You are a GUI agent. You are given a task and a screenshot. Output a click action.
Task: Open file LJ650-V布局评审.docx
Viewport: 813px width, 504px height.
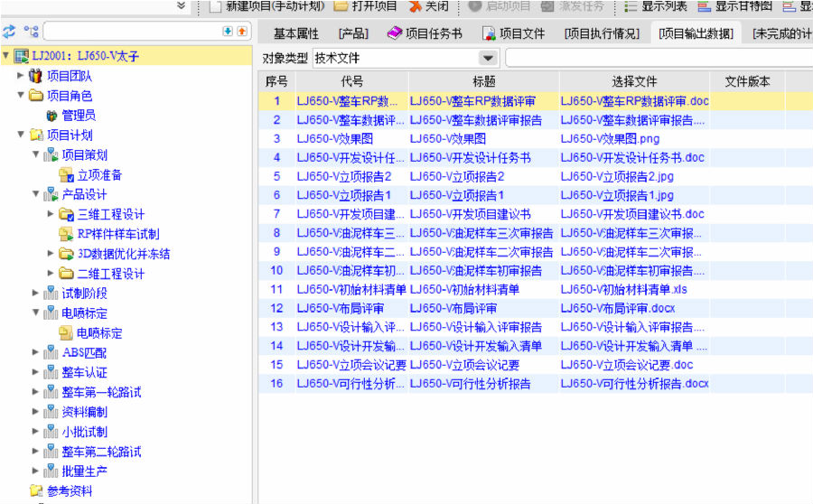618,309
